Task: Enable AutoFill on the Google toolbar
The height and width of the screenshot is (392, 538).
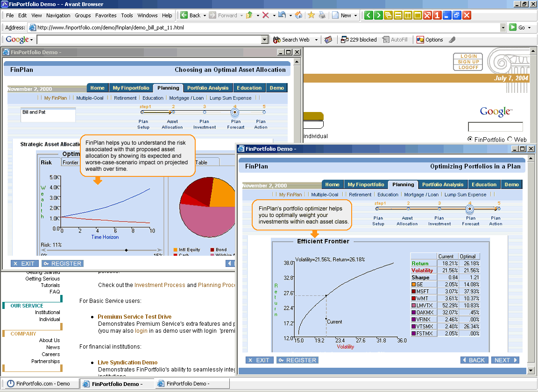Action: tap(395, 39)
